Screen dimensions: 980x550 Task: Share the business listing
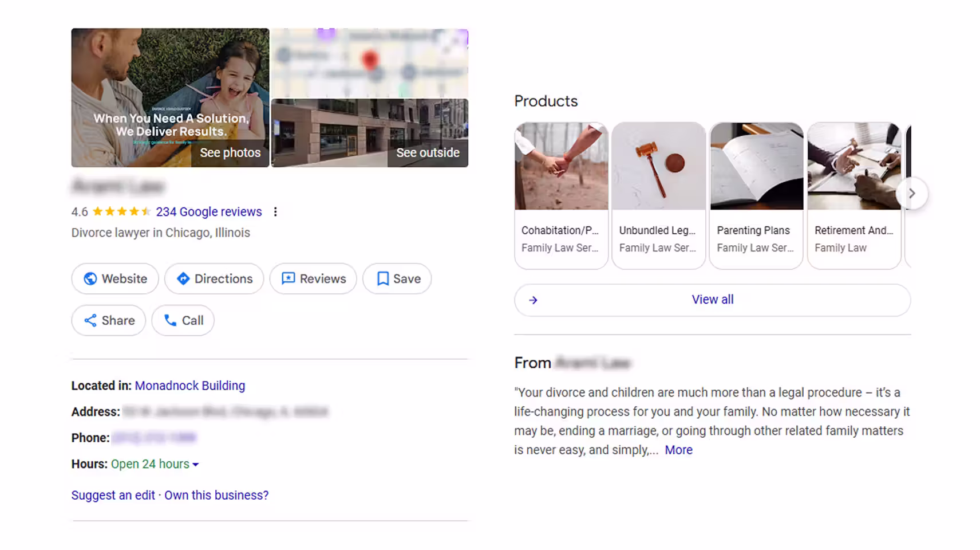109,320
